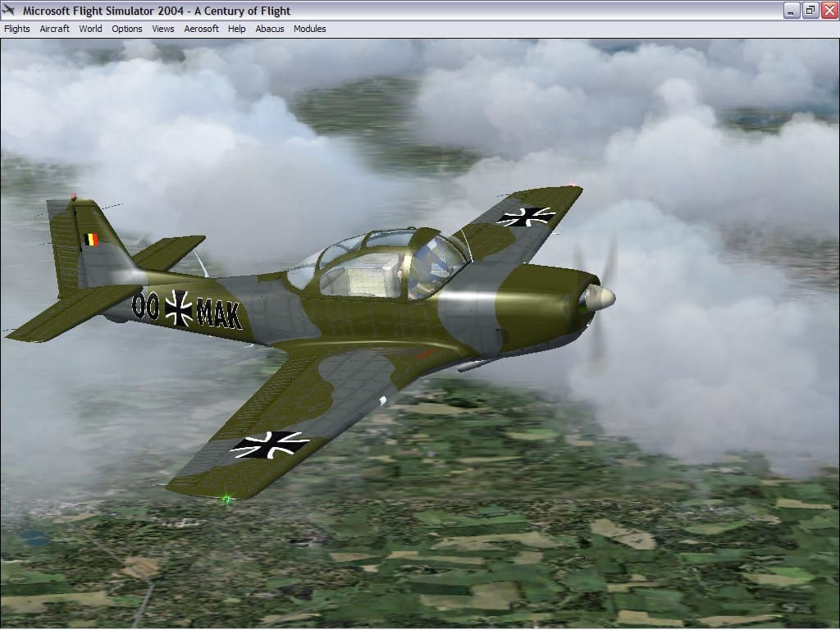Screen dimensions: 840x630
Task: Open the Options menu
Action: point(127,29)
